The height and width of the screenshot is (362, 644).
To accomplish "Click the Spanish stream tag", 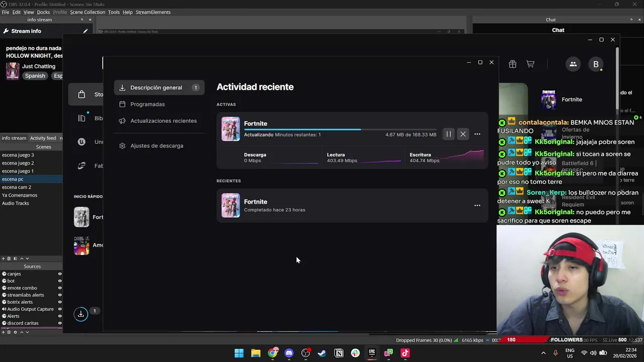I will pyautogui.click(x=35, y=76).
